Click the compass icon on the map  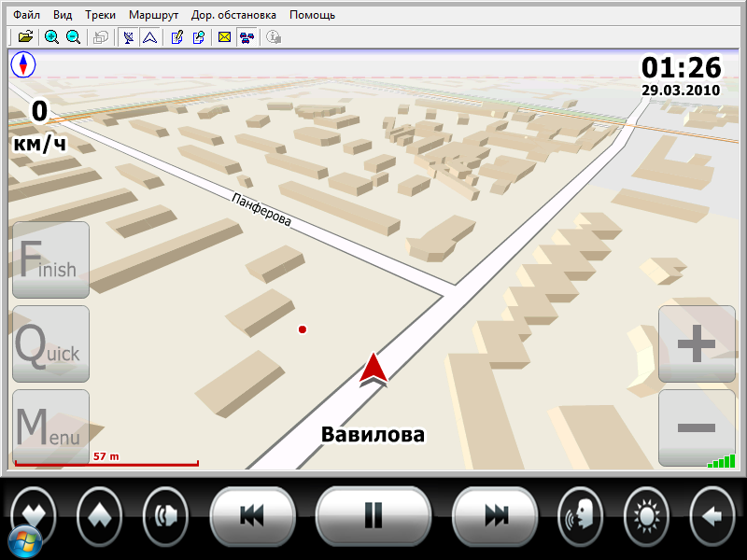pos(22,65)
